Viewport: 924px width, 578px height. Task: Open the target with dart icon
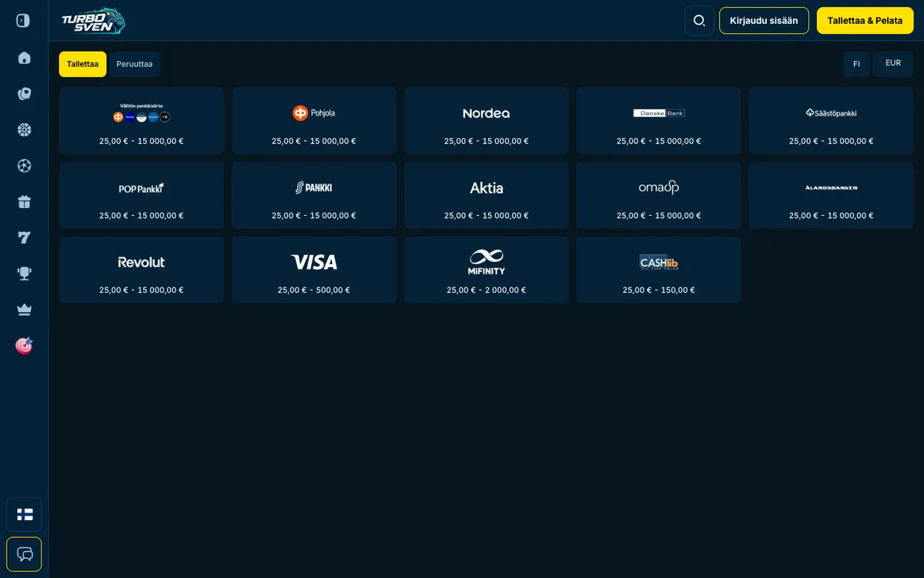pos(24,345)
